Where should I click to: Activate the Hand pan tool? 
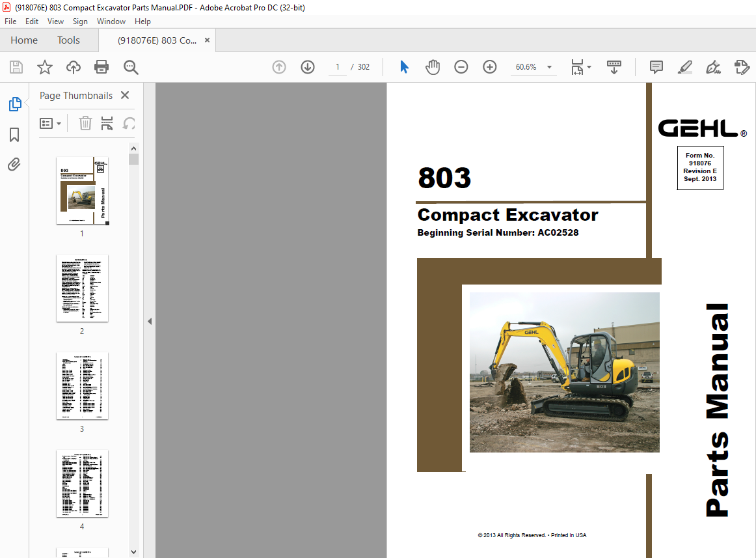[x=433, y=67]
